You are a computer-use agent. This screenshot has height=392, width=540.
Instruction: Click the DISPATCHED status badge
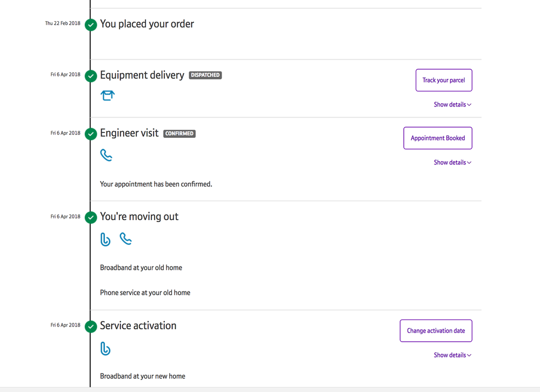205,75
